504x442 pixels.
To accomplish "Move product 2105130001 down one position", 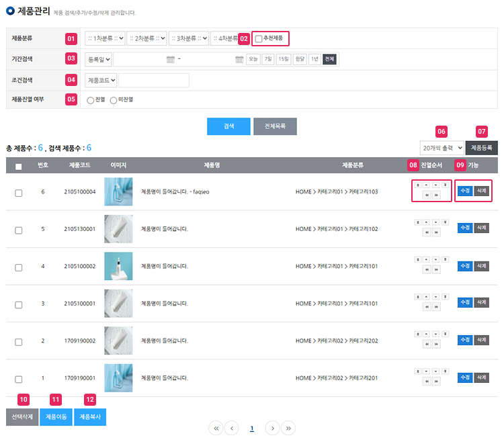I will point(435,222).
